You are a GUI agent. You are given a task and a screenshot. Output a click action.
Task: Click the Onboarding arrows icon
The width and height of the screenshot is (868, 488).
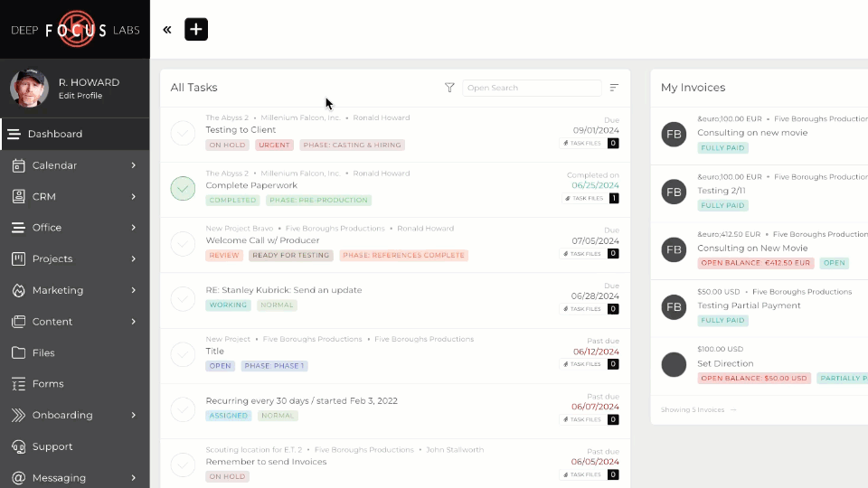[x=18, y=415]
